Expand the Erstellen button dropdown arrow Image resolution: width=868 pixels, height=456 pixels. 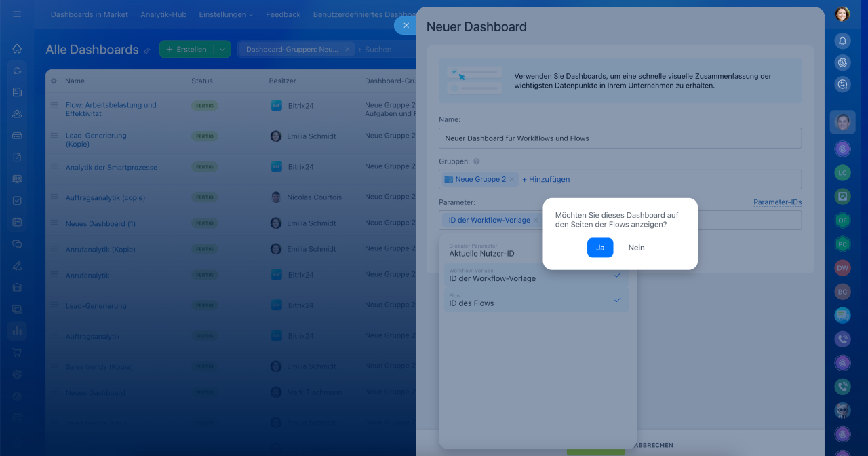click(x=222, y=50)
